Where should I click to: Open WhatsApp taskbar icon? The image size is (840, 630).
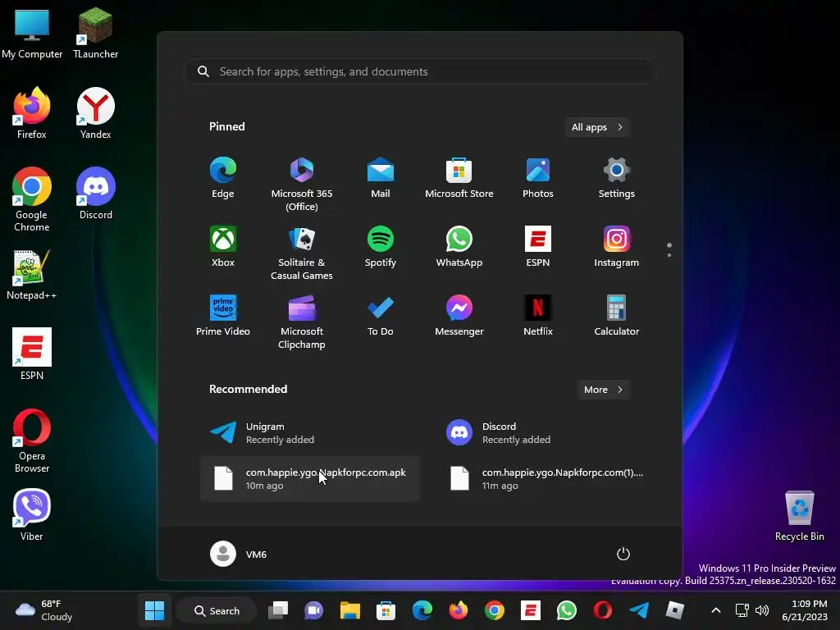click(x=567, y=610)
